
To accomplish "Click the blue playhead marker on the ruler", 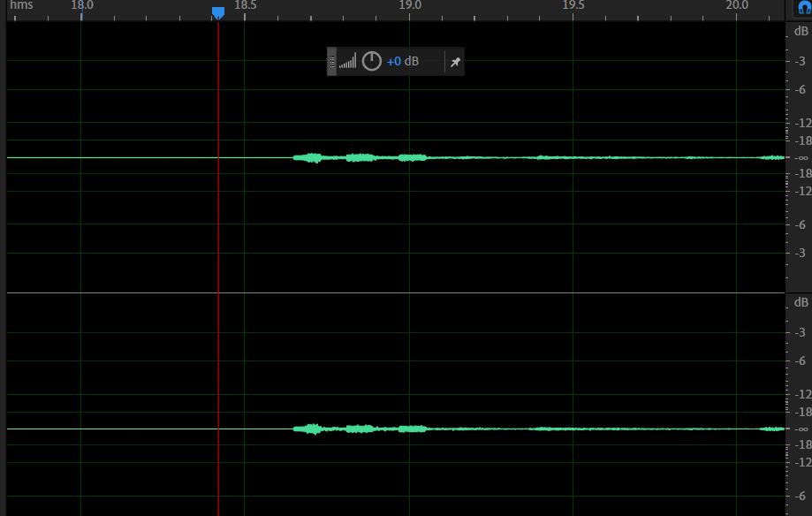I will point(218,12).
